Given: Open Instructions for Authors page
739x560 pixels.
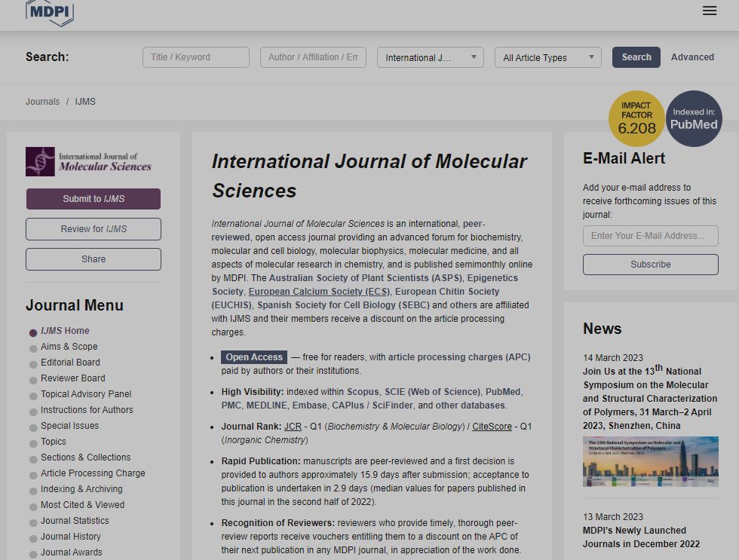Looking at the screenshot, I should 87,410.
